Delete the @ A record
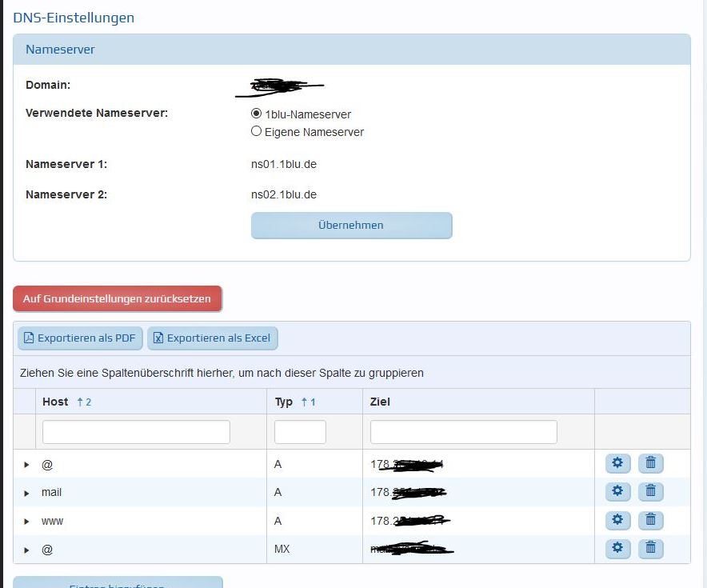This screenshot has width=707, height=588. (x=651, y=463)
